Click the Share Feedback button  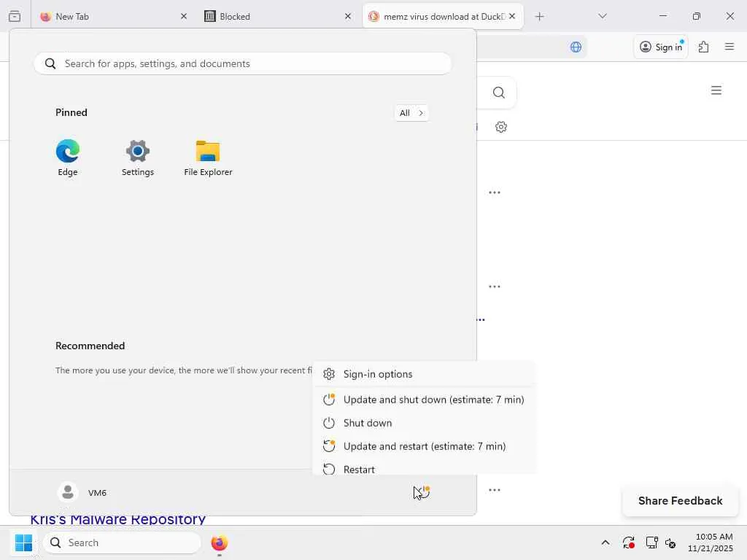click(681, 500)
